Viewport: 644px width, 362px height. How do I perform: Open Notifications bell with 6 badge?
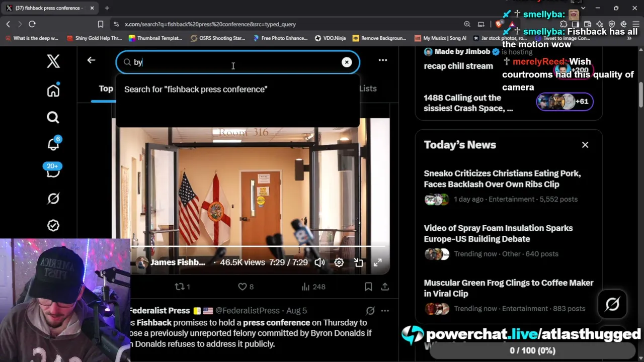click(x=53, y=144)
